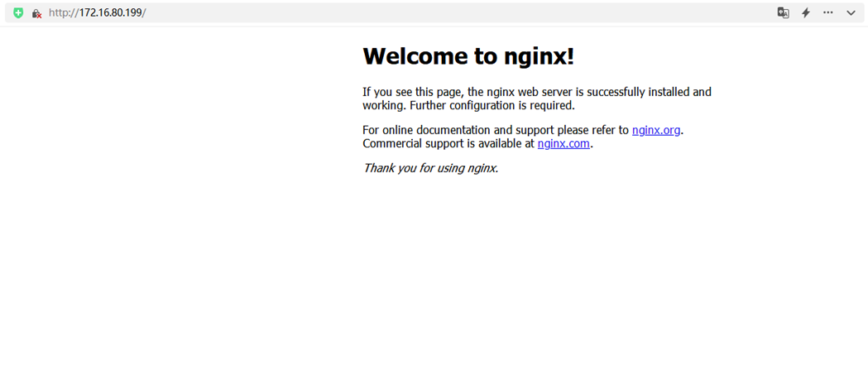This screenshot has height=381, width=868.
Task: Click the green shield security icon
Action: click(x=18, y=12)
